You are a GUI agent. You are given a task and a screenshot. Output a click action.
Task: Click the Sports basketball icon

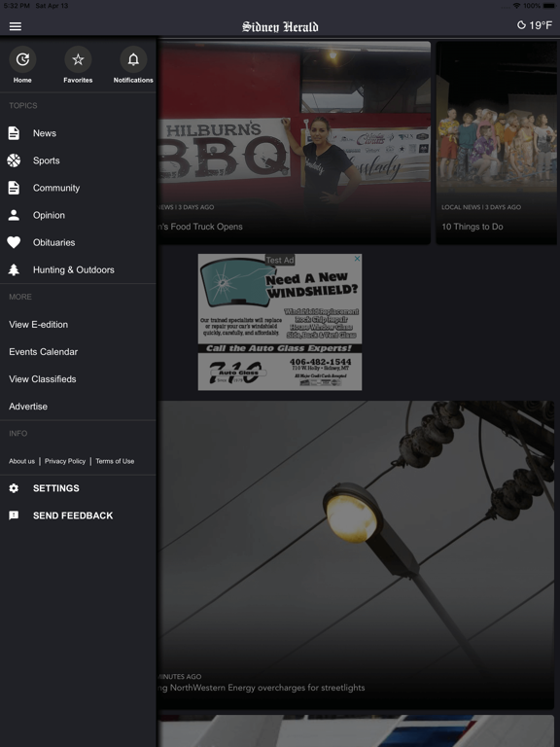14,160
